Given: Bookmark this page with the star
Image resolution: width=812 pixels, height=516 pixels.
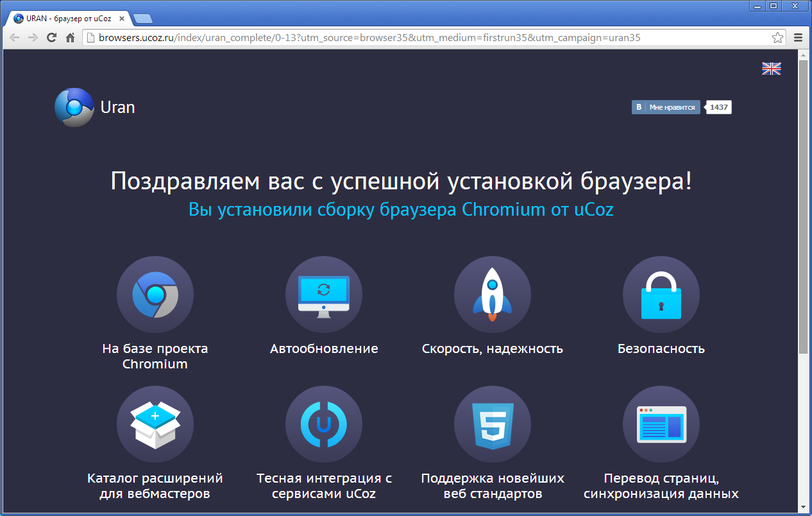Looking at the screenshot, I should coord(777,38).
